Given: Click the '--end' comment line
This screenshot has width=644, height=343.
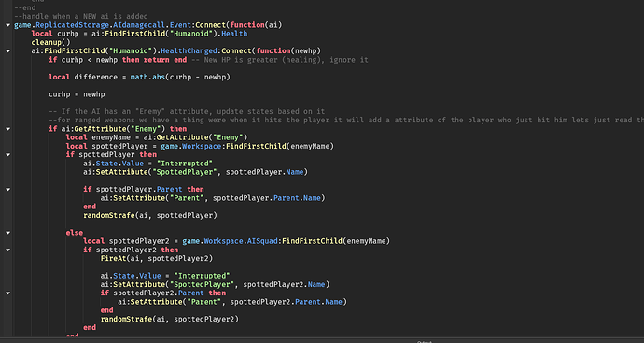Looking at the screenshot, I should tap(24, 7).
